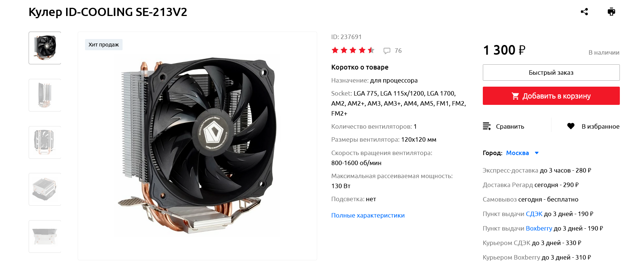Click the compare list icon
644x267 pixels.
pyautogui.click(x=487, y=126)
